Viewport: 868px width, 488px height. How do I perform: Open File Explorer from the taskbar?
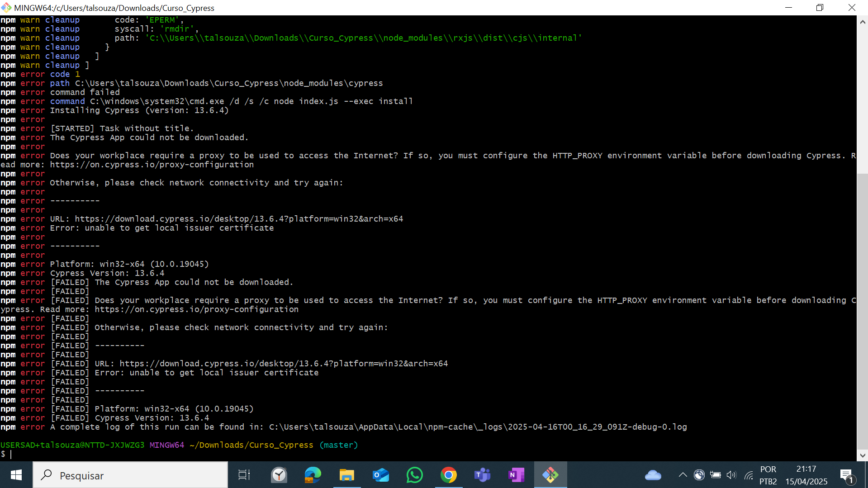347,475
